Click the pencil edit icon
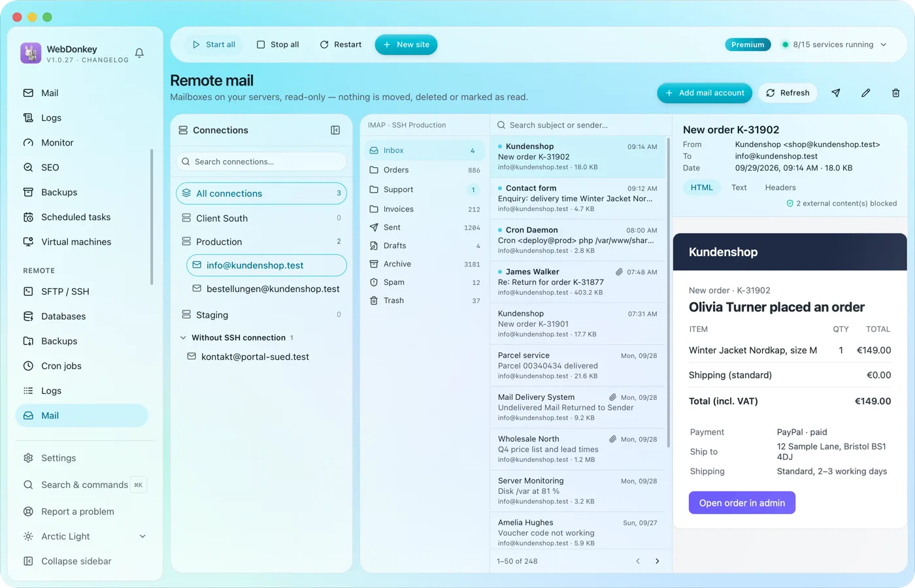915x588 pixels. 865,93
